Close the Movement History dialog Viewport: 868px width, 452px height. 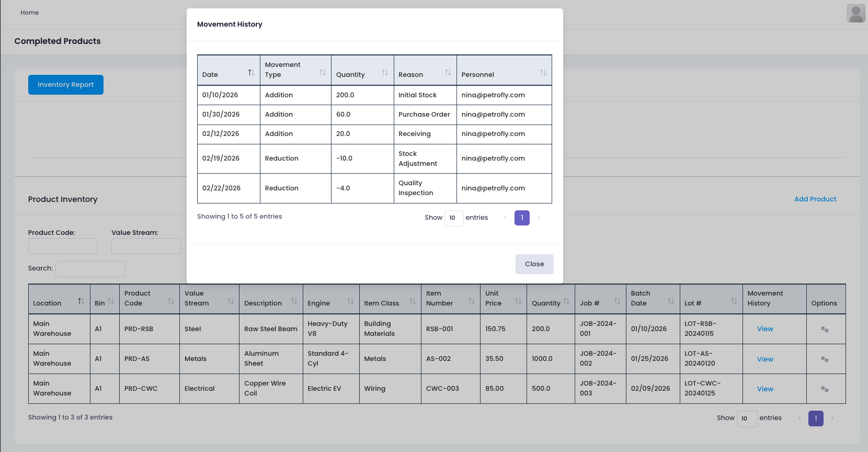coord(534,264)
